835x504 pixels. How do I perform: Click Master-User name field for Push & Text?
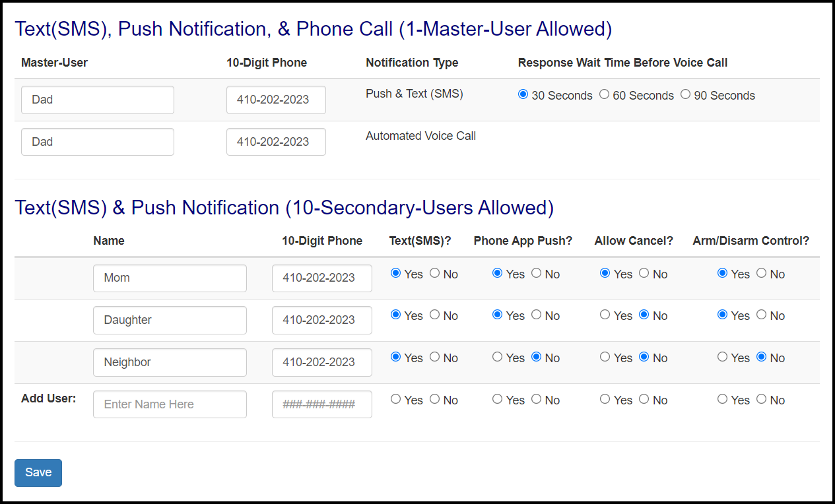point(98,100)
